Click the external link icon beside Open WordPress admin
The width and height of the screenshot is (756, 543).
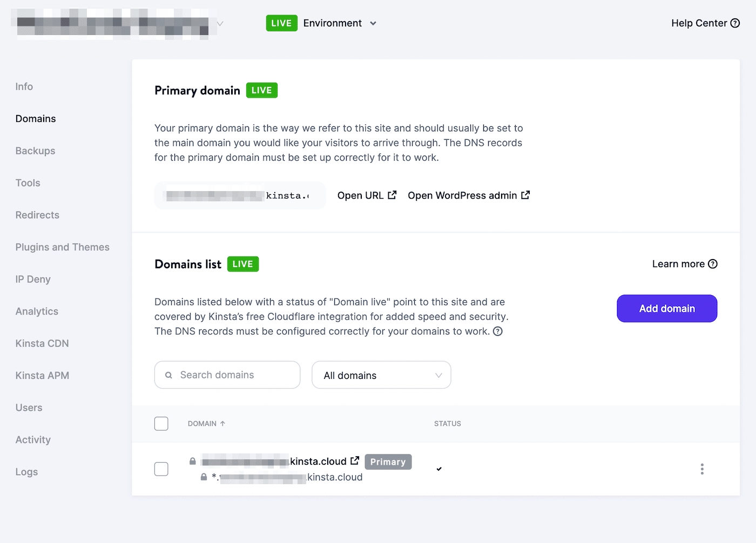pyautogui.click(x=525, y=195)
